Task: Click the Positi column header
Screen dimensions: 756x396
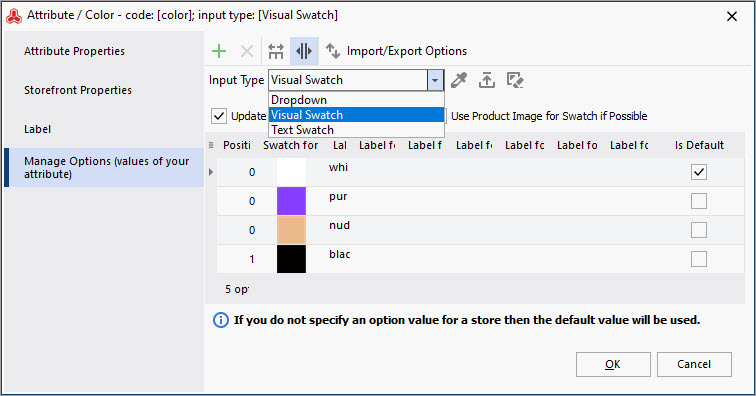Action: click(x=237, y=145)
